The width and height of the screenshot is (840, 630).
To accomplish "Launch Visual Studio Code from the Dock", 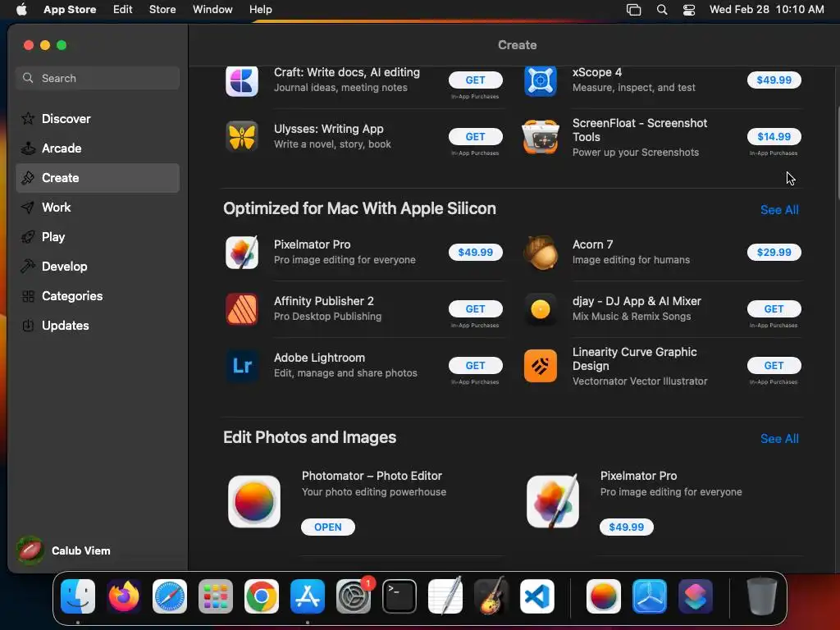I will (x=537, y=596).
